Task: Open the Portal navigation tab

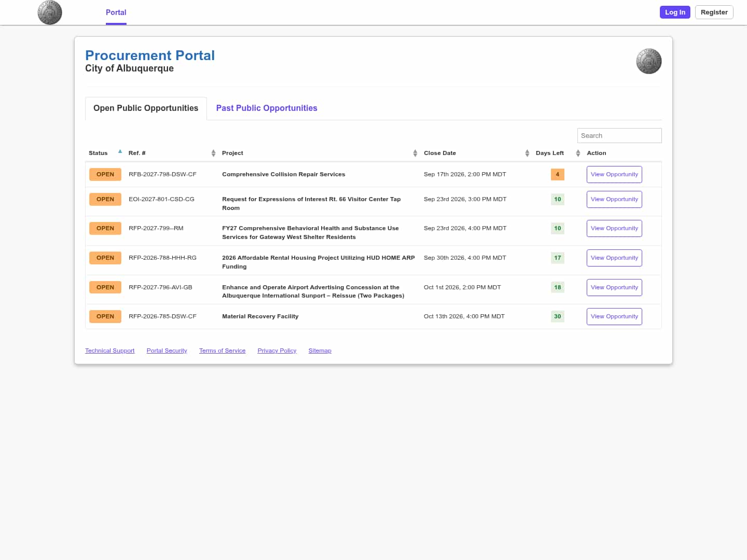Action: point(116,12)
